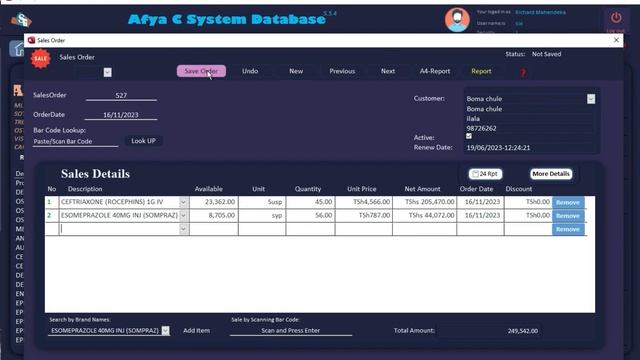Click the home icon behind Sales Order window
This screenshot has height=360, width=640.
point(17,49)
